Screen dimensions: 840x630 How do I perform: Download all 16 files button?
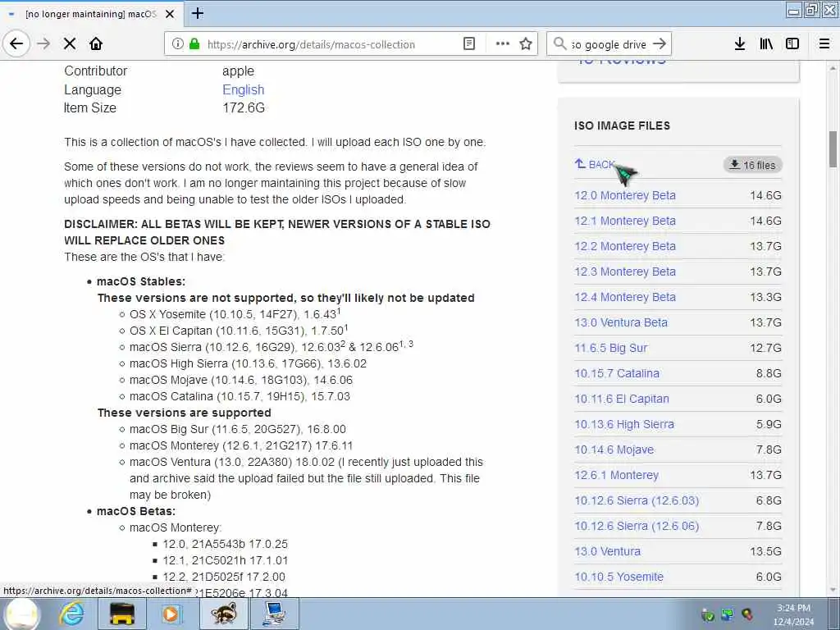coord(753,165)
